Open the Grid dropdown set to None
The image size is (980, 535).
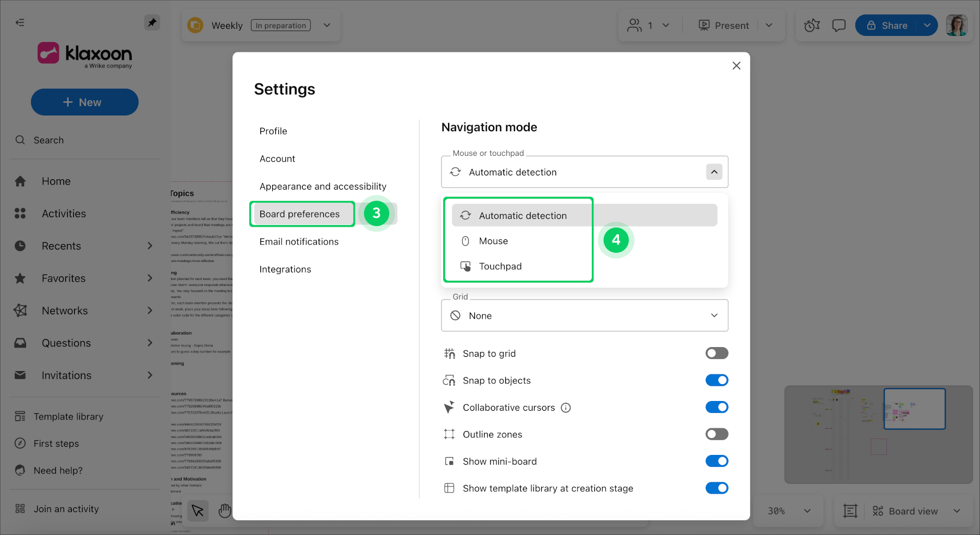click(584, 315)
